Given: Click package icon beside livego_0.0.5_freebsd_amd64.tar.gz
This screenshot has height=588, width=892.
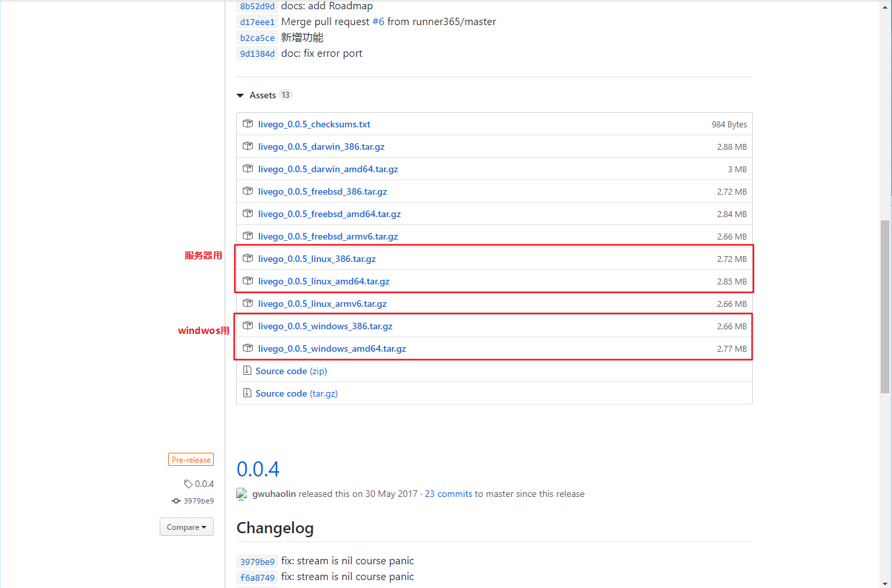Looking at the screenshot, I should 247,214.
